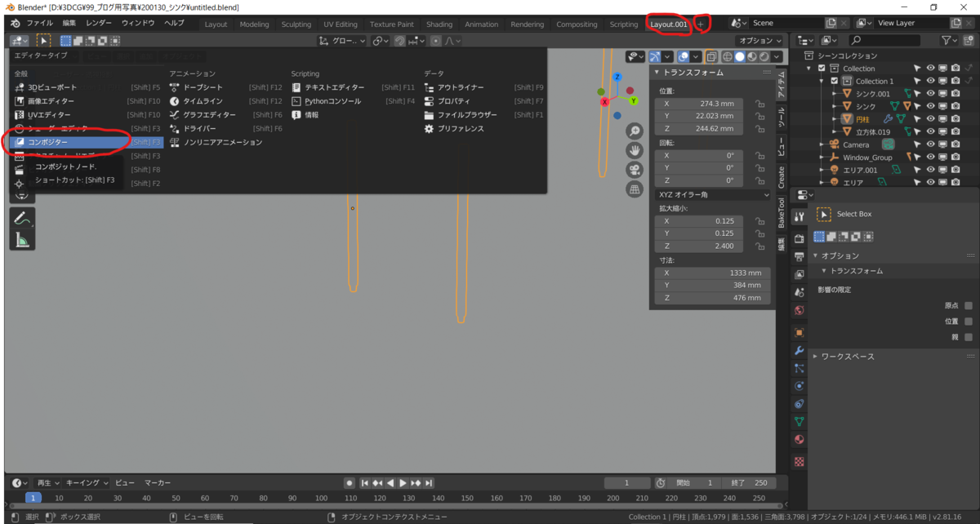Expand the シンク.001 object in outliner
Viewport: 980px width, 524px height.
click(835, 94)
